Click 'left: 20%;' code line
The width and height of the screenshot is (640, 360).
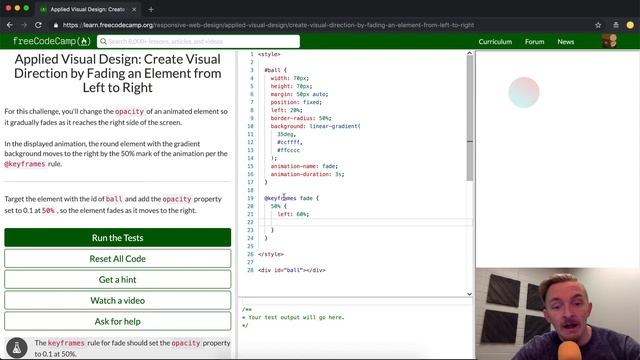coord(287,110)
